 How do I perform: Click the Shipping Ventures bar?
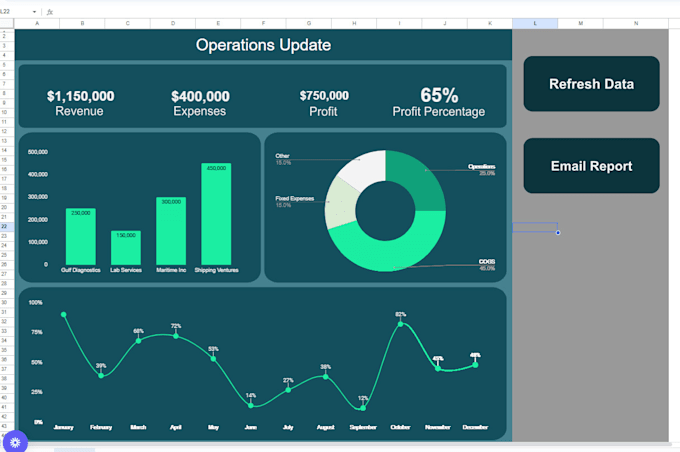point(216,214)
